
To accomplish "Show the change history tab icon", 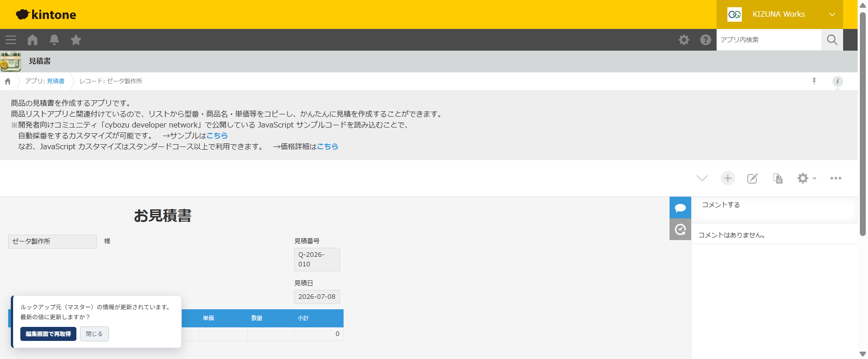I will click(x=680, y=229).
